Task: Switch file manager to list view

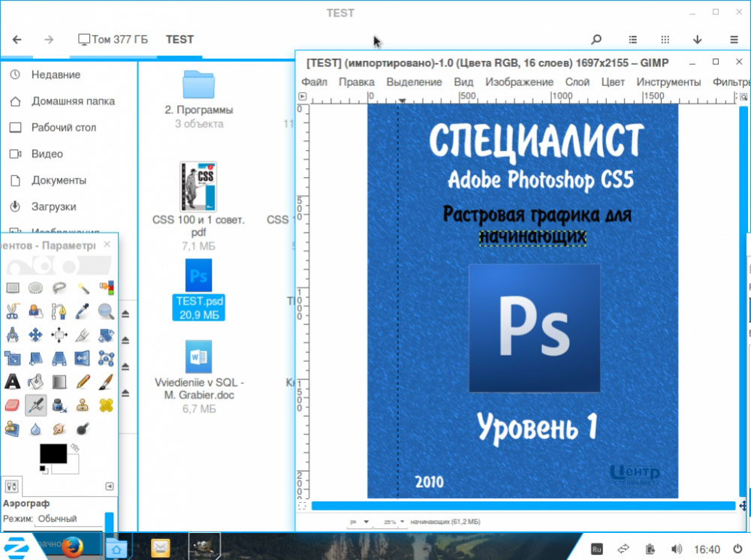Action: tap(632, 39)
